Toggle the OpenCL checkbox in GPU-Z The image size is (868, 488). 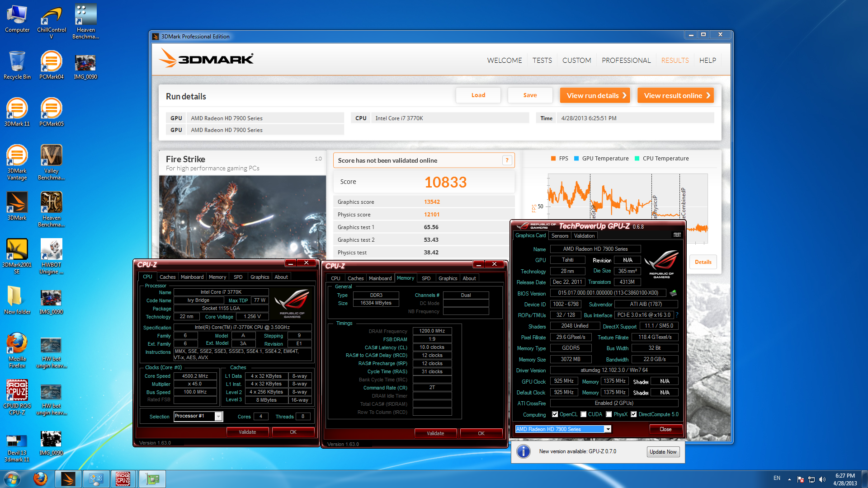coord(555,414)
